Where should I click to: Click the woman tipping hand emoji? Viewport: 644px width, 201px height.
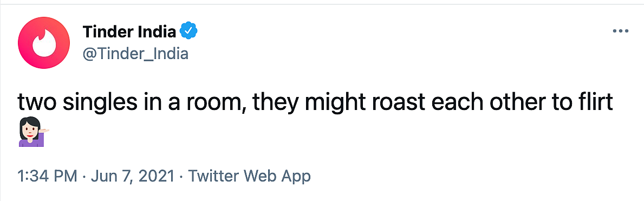point(33,132)
